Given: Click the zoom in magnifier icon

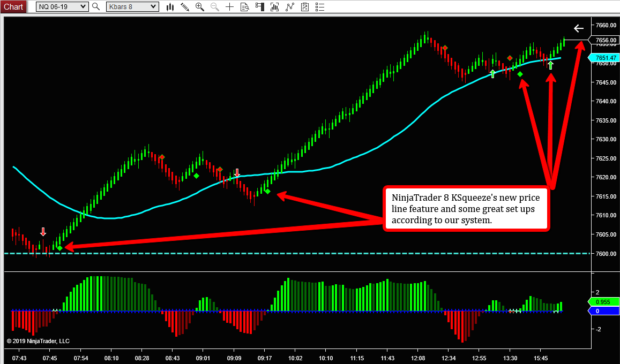Looking at the screenshot, I should 200,7.
